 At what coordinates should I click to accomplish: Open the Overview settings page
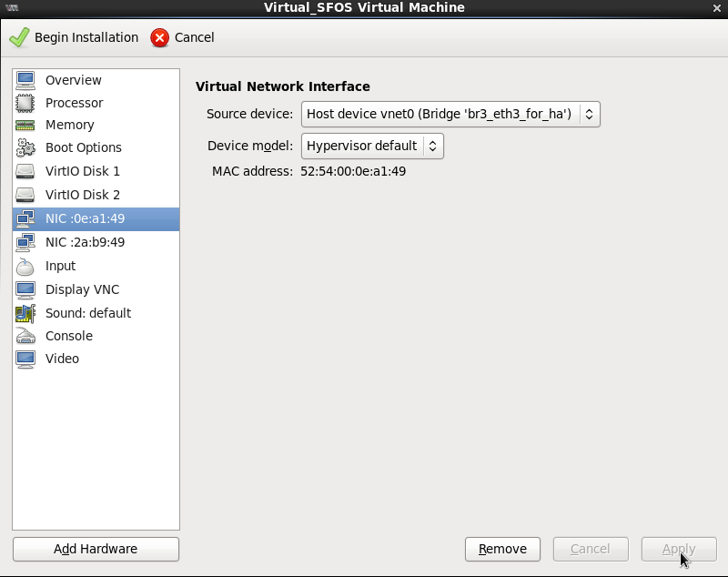click(73, 80)
